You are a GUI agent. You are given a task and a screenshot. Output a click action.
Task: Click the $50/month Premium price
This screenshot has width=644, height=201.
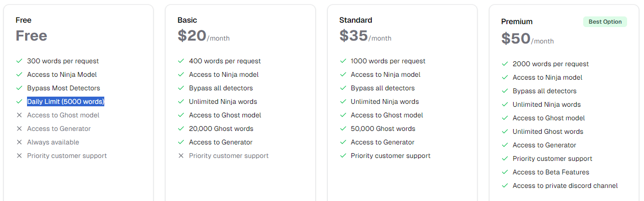click(527, 39)
